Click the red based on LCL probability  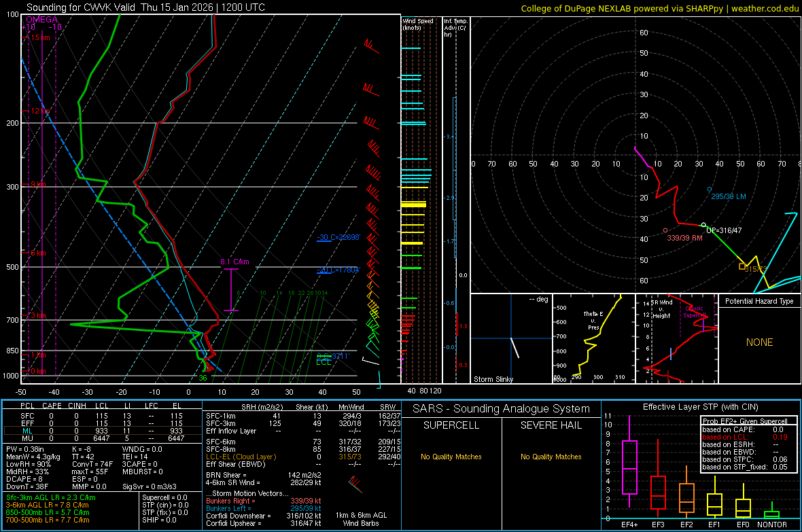pyautogui.click(x=745, y=437)
